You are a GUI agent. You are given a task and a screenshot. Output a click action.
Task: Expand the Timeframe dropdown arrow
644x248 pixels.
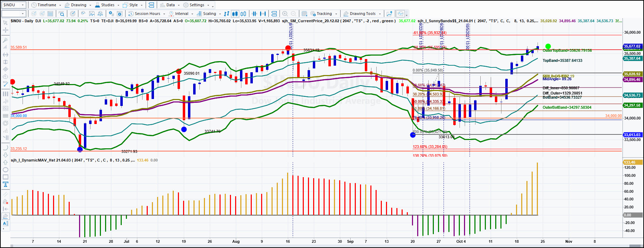[60, 5]
